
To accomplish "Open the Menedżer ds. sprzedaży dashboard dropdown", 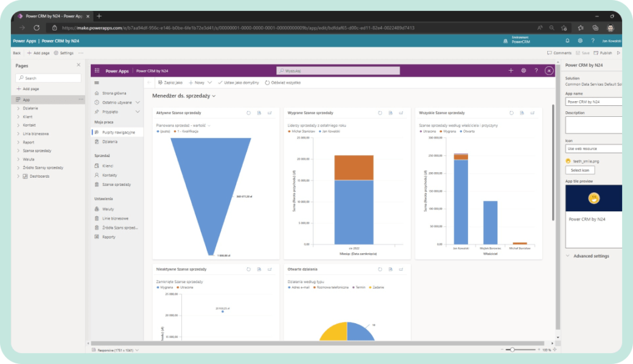I will pyautogui.click(x=214, y=96).
